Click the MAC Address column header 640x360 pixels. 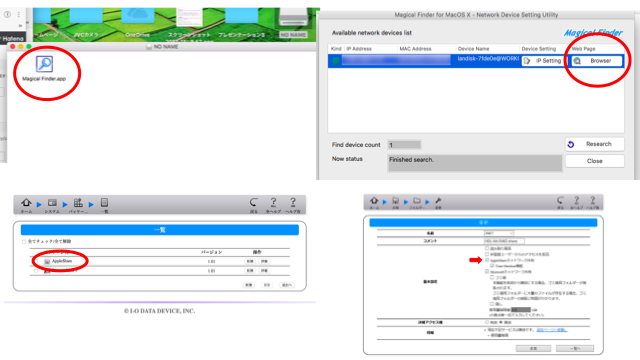(x=415, y=49)
